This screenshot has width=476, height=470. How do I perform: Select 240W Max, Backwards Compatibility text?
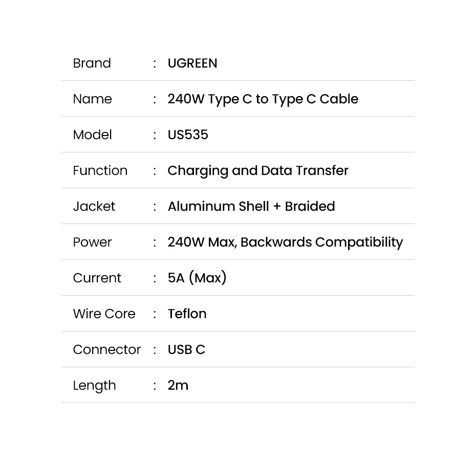(x=285, y=242)
